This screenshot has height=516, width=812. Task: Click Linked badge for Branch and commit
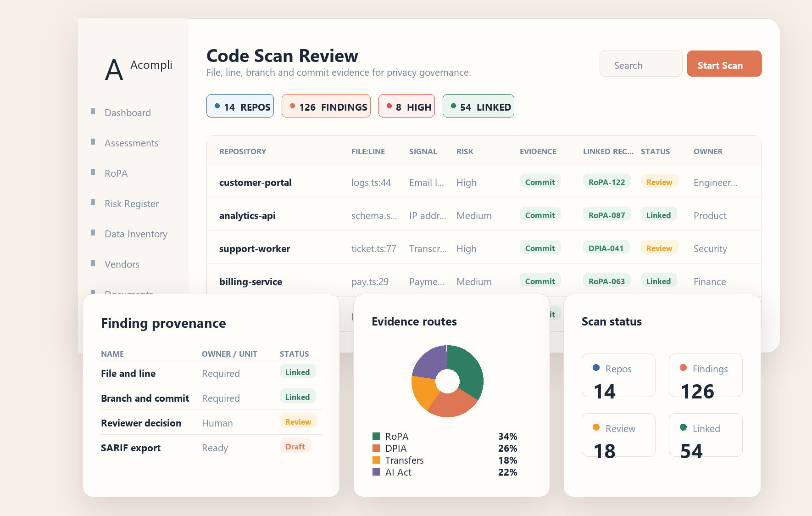tap(297, 397)
